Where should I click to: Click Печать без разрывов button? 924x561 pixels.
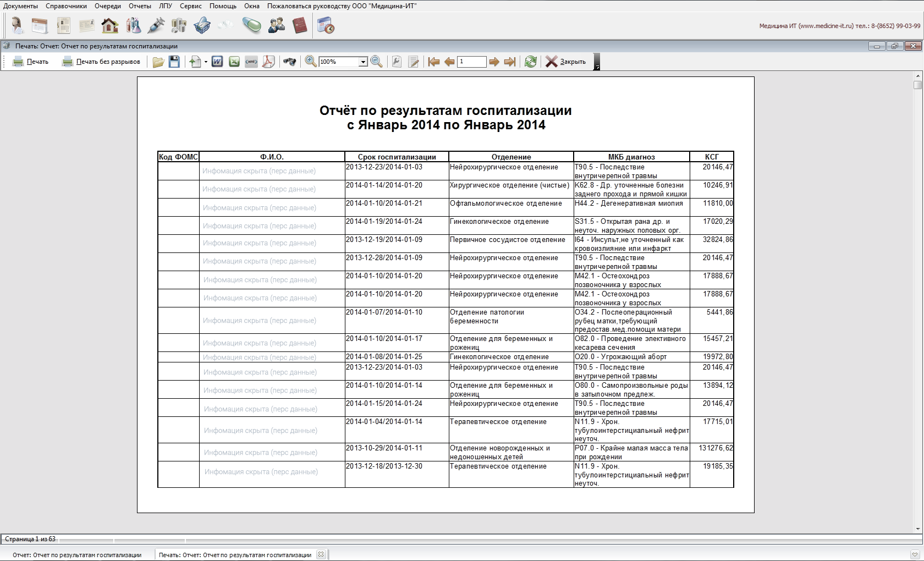click(x=102, y=62)
